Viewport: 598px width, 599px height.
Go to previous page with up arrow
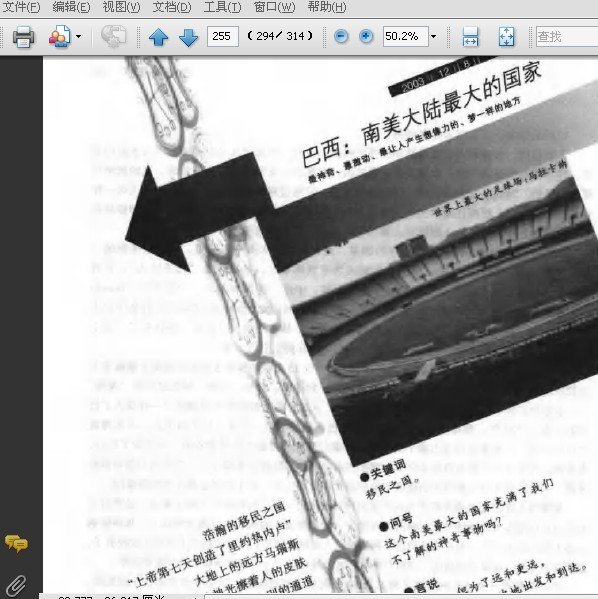pyautogui.click(x=159, y=37)
